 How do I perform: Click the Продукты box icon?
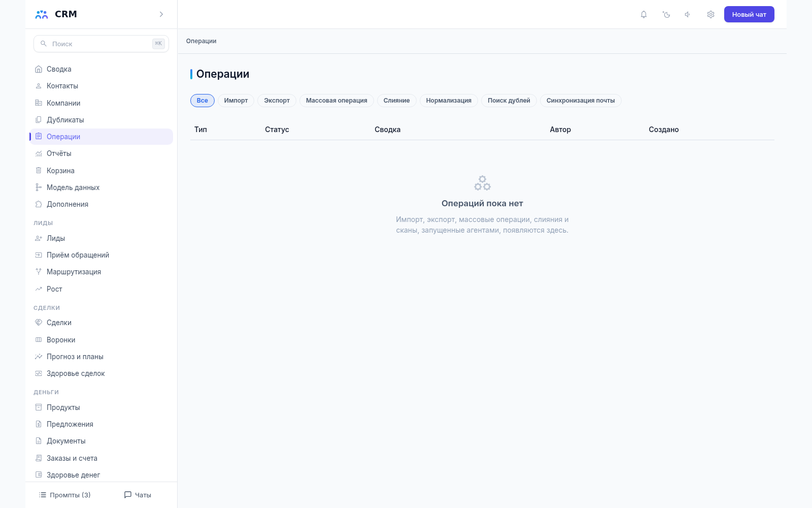point(39,407)
